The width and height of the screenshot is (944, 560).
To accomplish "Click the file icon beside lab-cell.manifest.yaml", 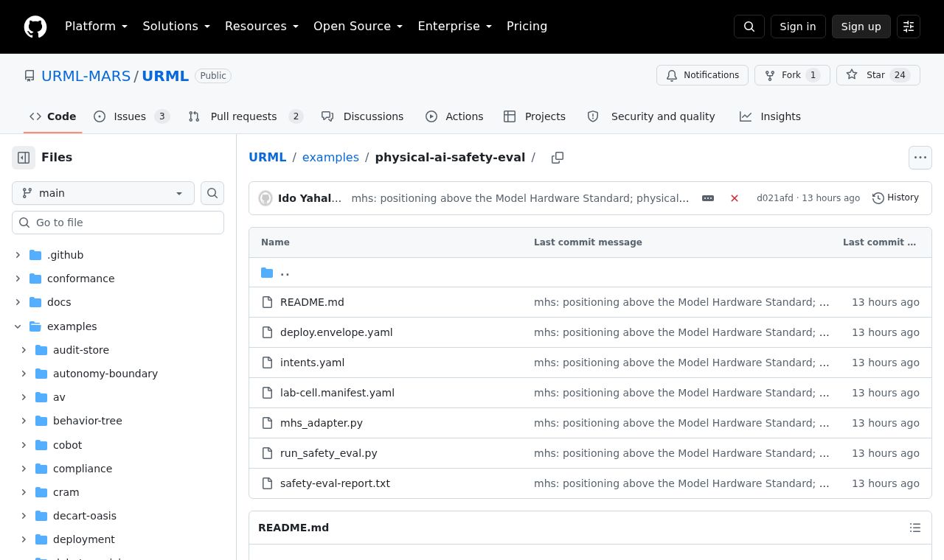I will pos(268,393).
